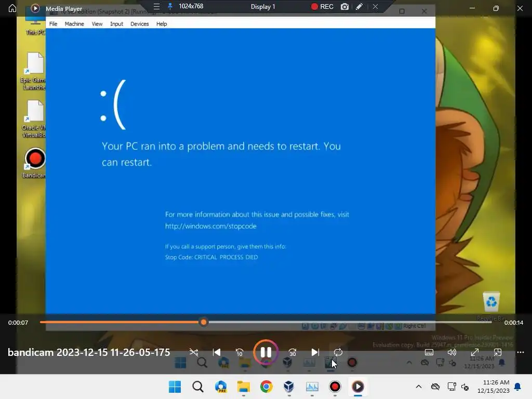This screenshot has height=399, width=532.
Task: Click the cloud sync tray icon
Action: (x=435, y=387)
